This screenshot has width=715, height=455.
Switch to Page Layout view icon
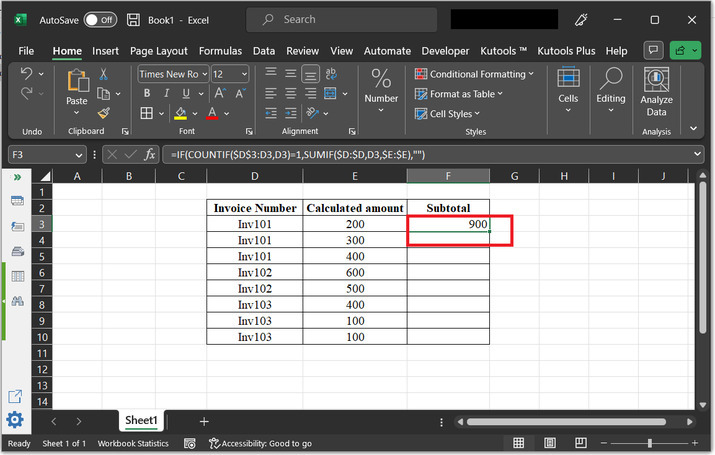(548, 443)
